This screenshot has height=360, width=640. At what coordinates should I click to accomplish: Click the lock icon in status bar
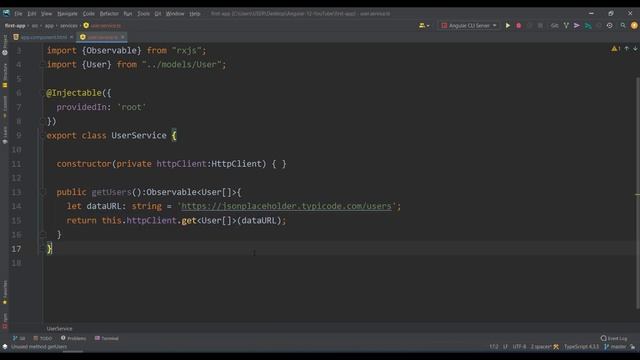click(x=633, y=347)
